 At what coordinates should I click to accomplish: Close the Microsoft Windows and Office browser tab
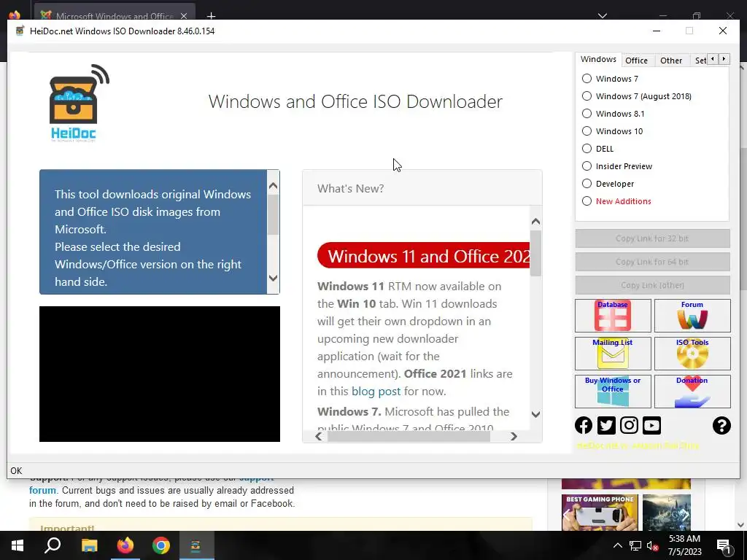click(x=184, y=16)
